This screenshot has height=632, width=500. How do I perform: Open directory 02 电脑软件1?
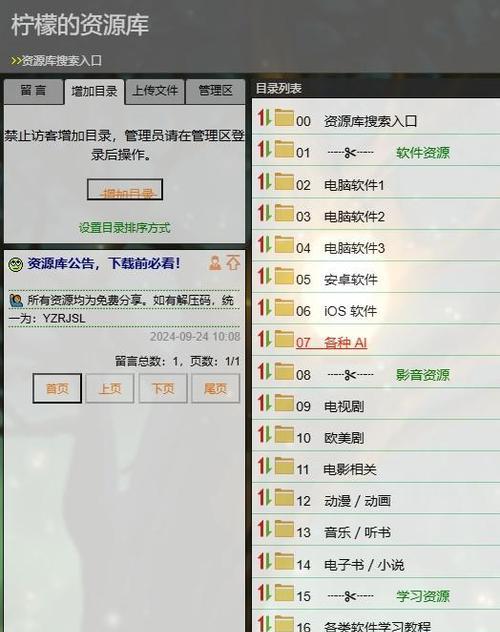coord(340,185)
